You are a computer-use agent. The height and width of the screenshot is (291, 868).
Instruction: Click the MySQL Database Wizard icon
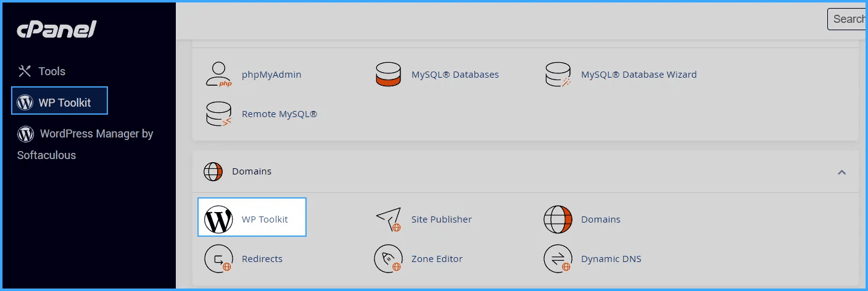point(558,75)
